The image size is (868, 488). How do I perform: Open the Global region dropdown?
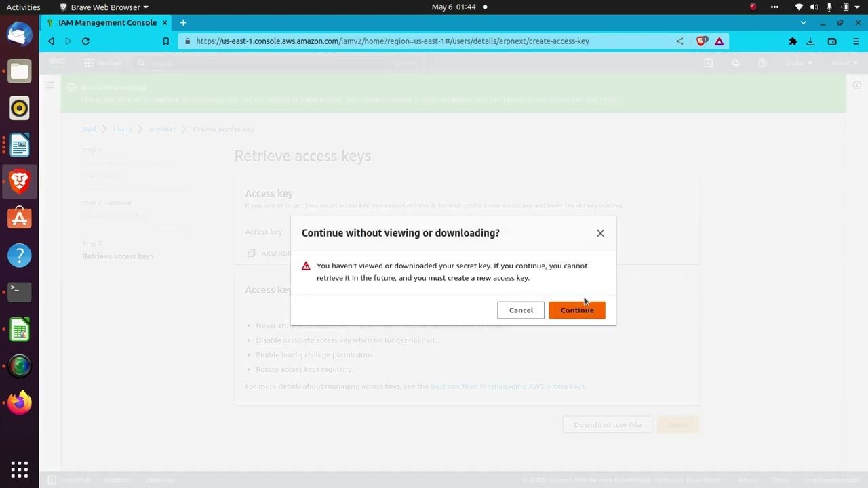tap(799, 63)
